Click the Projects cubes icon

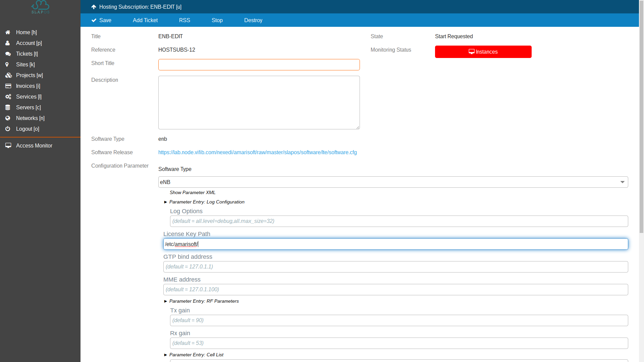click(x=8, y=75)
